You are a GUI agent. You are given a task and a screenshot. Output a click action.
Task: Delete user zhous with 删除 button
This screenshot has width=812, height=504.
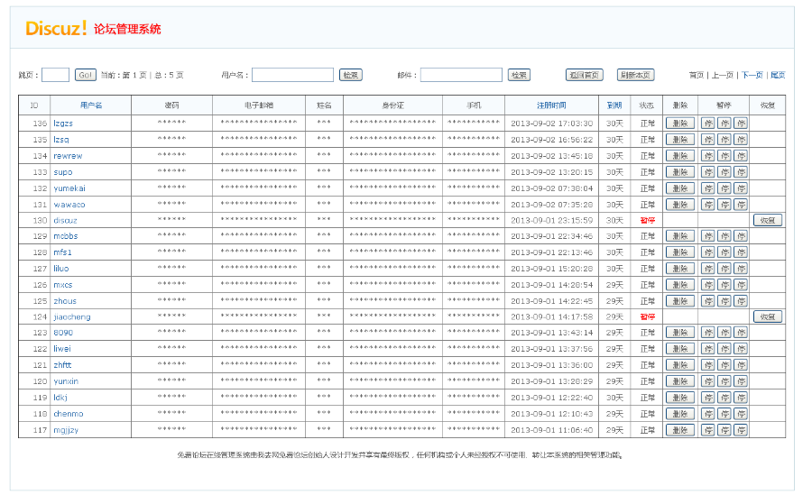click(x=680, y=300)
